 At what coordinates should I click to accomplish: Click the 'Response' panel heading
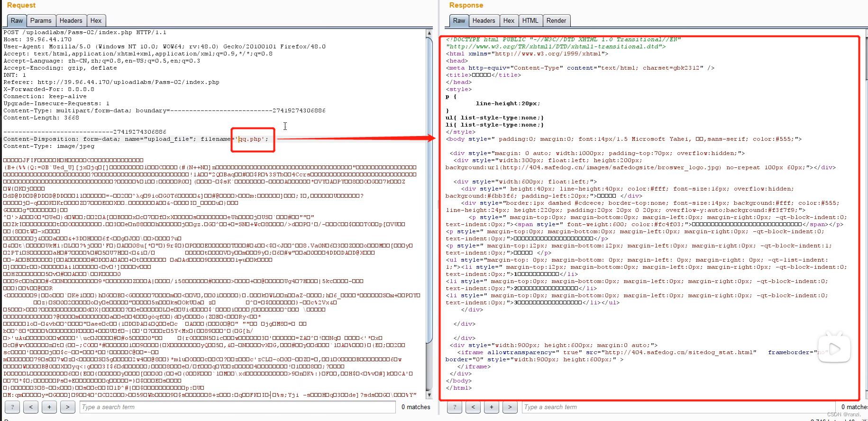pyautogui.click(x=466, y=5)
